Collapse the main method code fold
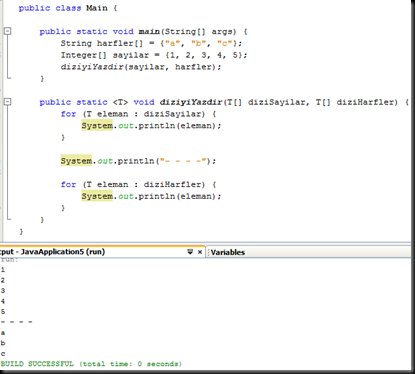The height and width of the screenshot is (374, 415). click(x=7, y=31)
